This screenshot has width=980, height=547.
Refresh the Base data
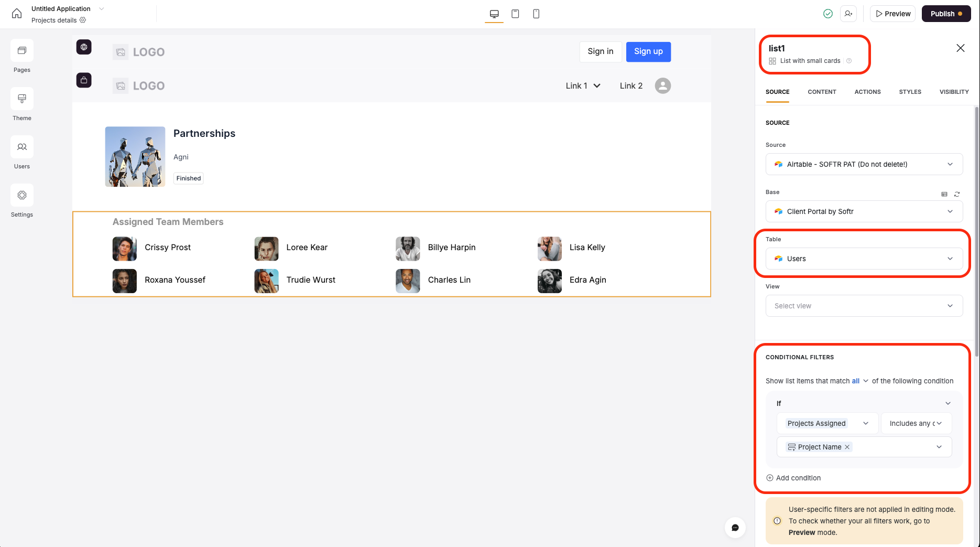point(957,194)
